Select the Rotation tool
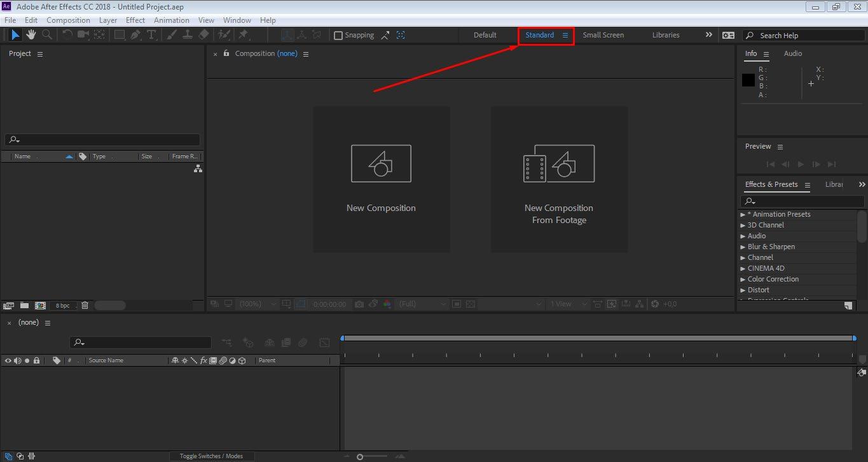Screen dimensions: 868x462 (67, 35)
